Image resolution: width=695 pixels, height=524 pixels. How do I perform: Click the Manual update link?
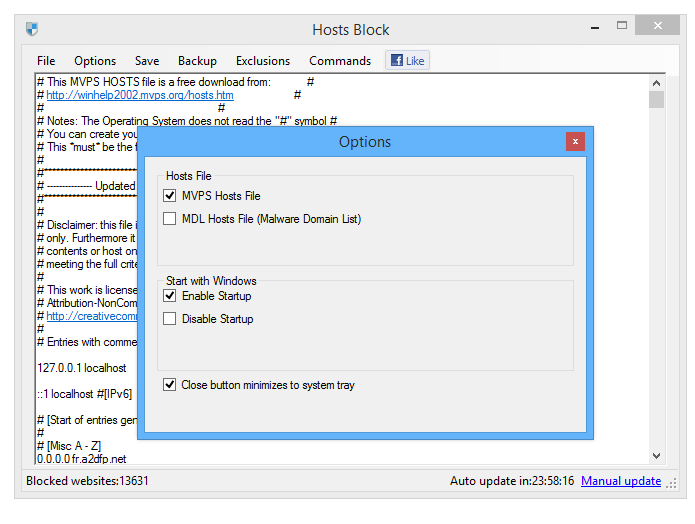pos(621,481)
